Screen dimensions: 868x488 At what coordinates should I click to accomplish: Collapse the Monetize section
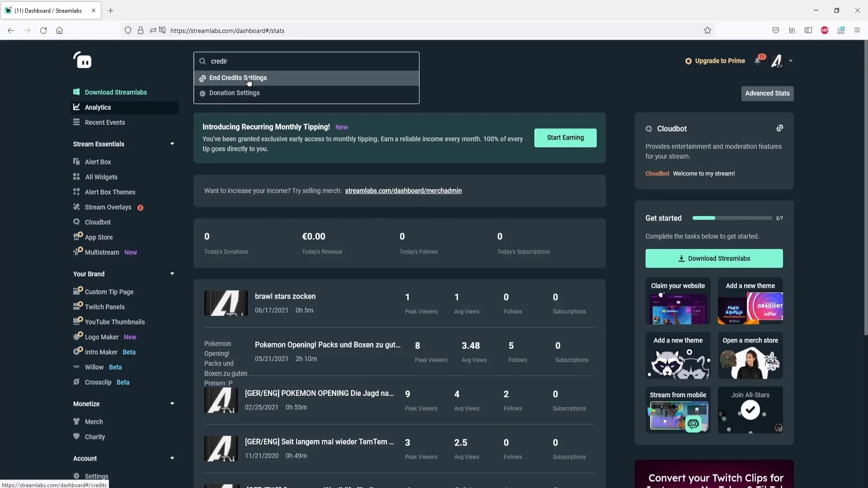[172, 404]
